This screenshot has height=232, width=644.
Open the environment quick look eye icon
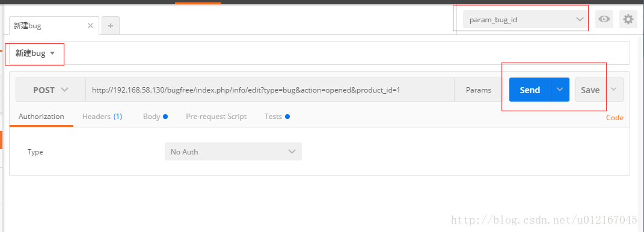[604, 19]
